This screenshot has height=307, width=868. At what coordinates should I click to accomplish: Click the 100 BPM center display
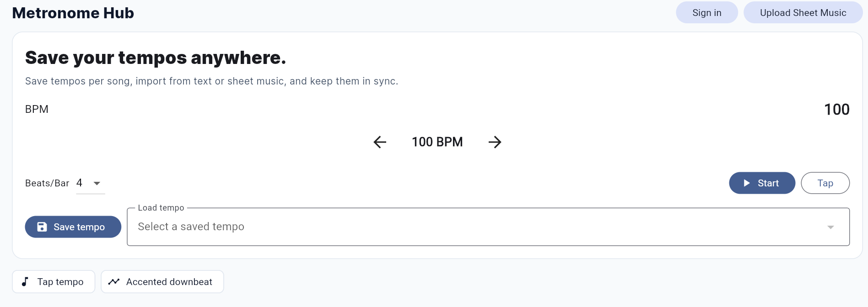point(437,142)
